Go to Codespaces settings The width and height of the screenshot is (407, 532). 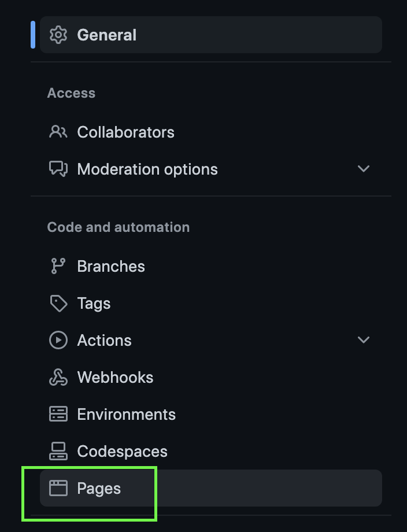tap(123, 451)
